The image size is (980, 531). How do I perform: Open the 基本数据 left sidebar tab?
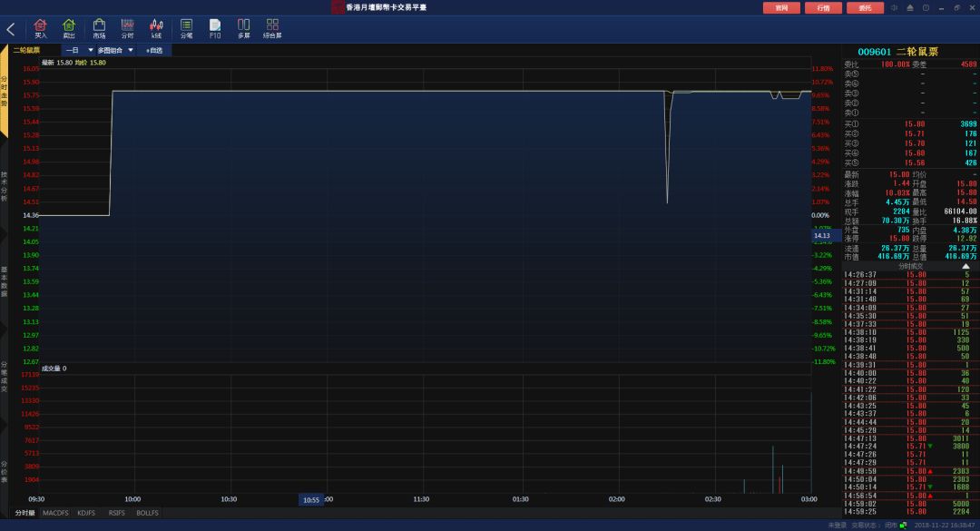tap(4, 281)
